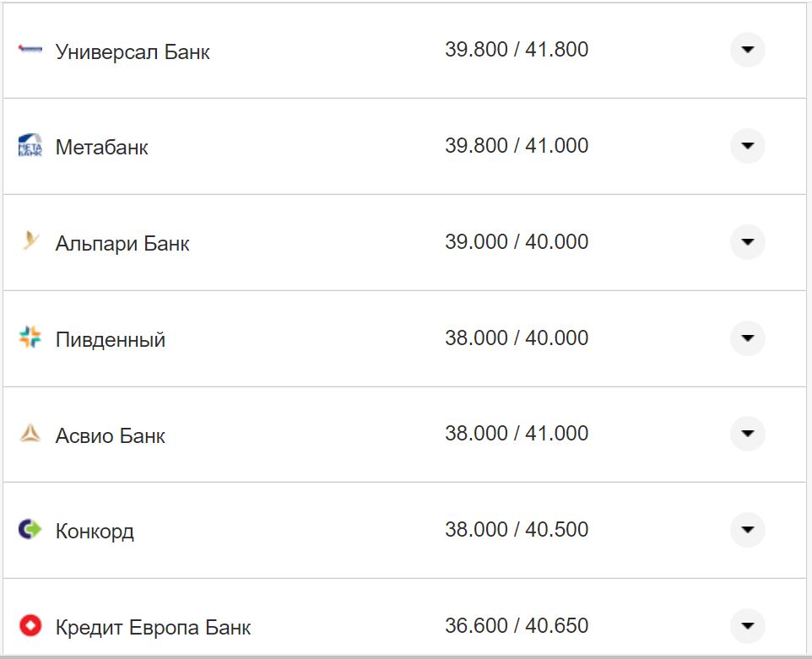Expand the Метабанк row arrow
Screen dimensions: 812x659
(747, 147)
